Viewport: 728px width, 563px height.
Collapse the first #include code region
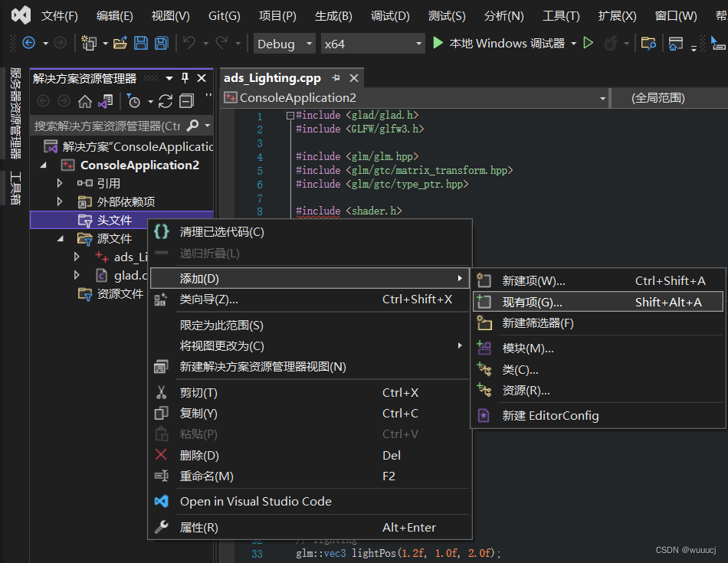290,116
